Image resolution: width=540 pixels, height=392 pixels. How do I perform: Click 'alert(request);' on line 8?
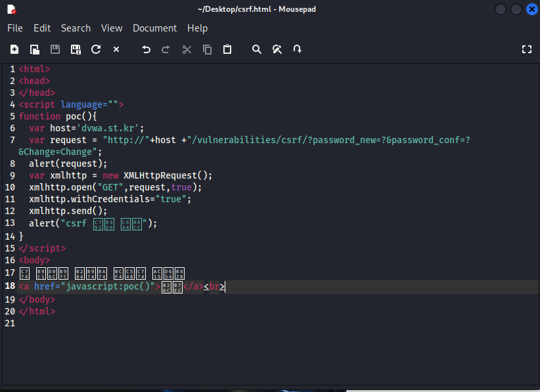click(x=68, y=163)
